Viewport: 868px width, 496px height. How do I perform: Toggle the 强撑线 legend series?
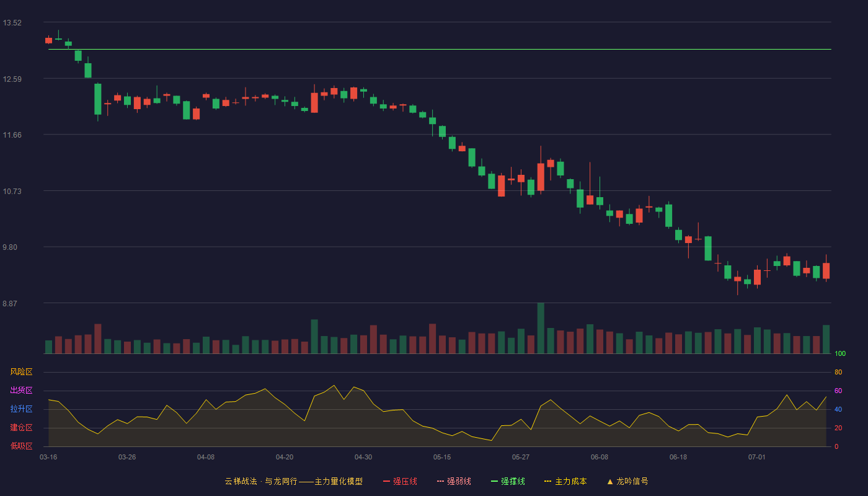(x=508, y=481)
